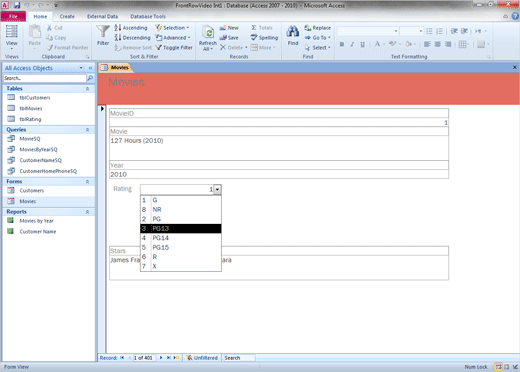
Task: Sort records Ascending
Action: coord(131,28)
